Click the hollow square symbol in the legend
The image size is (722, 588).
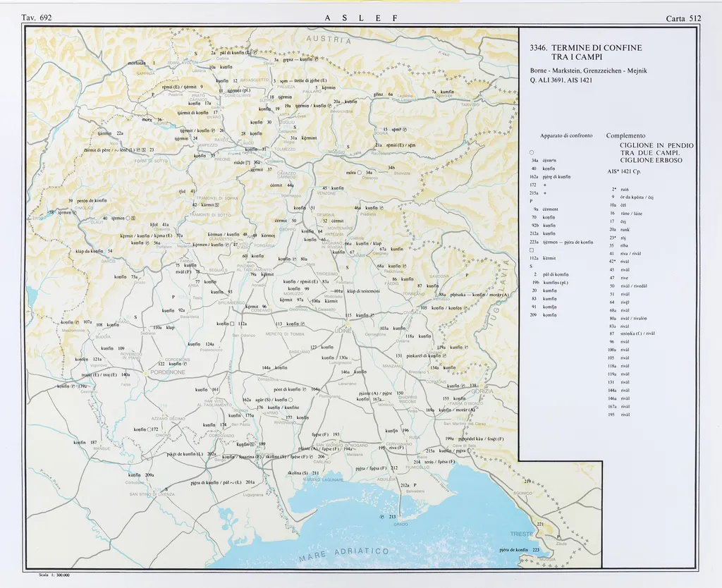(x=532, y=250)
